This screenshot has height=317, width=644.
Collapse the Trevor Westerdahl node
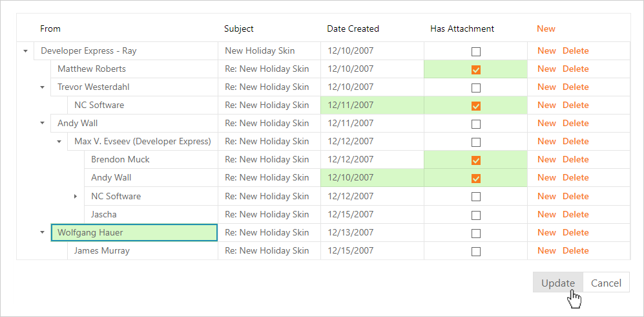(x=42, y=87)
